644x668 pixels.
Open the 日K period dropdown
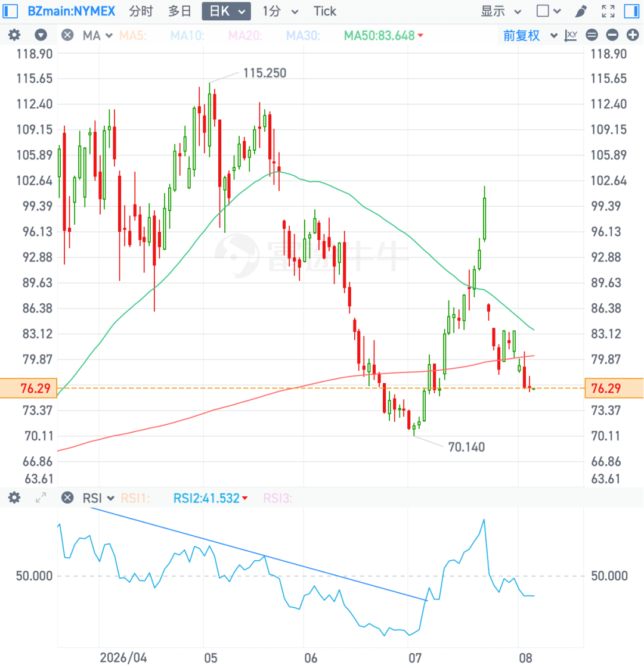pos(227,11)
